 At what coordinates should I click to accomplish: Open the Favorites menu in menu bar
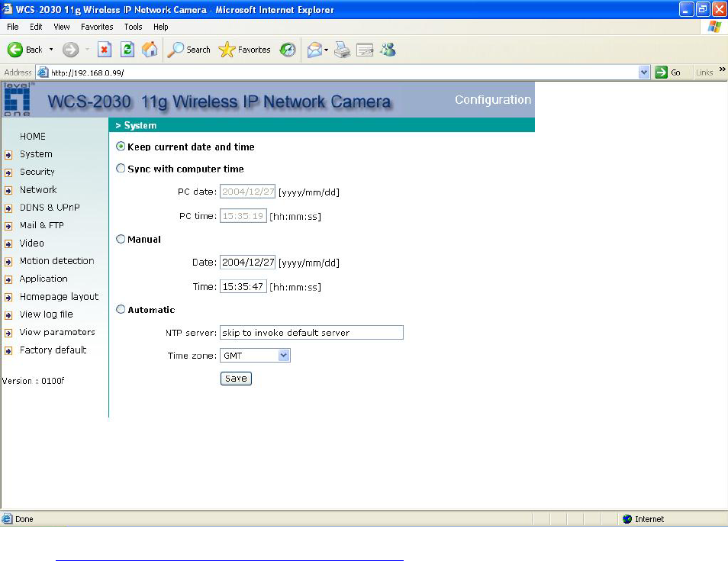coord(97,27)
